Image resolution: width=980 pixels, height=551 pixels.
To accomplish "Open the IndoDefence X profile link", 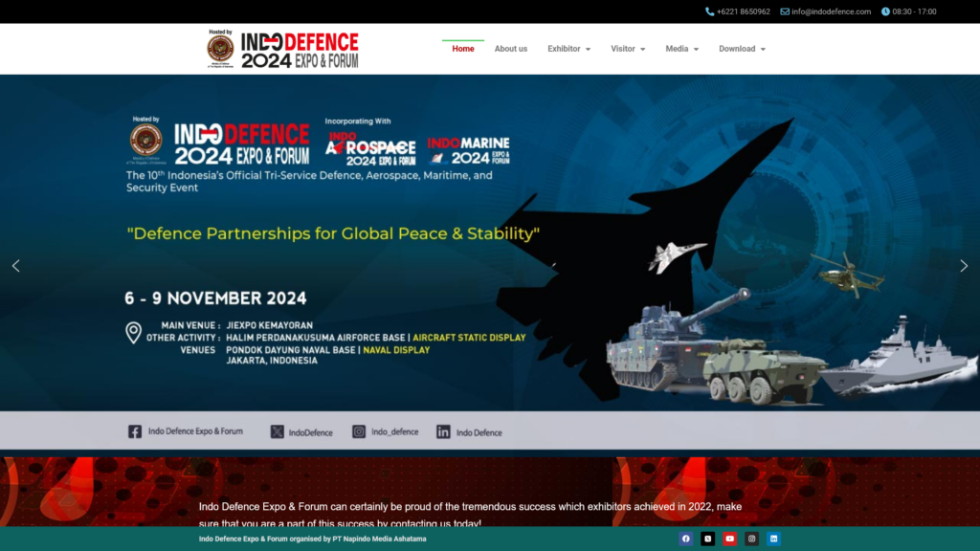I will [x=311, y=432].
